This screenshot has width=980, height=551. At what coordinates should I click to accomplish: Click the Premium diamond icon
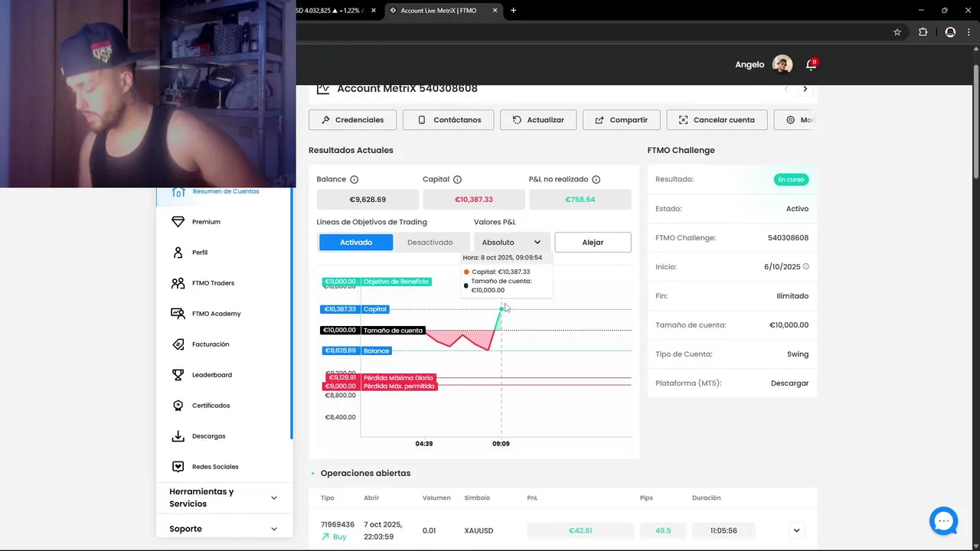(x=178, y=222)
